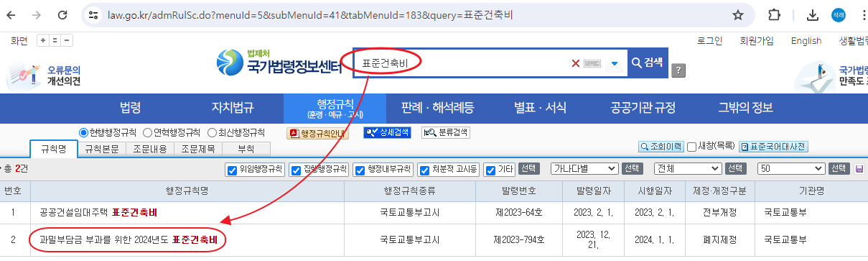The height and width of the screenshot is (261, 868).
Task: Switch to the 조문제목 tab
Action: pyautogui.click(x=198, y=149)
